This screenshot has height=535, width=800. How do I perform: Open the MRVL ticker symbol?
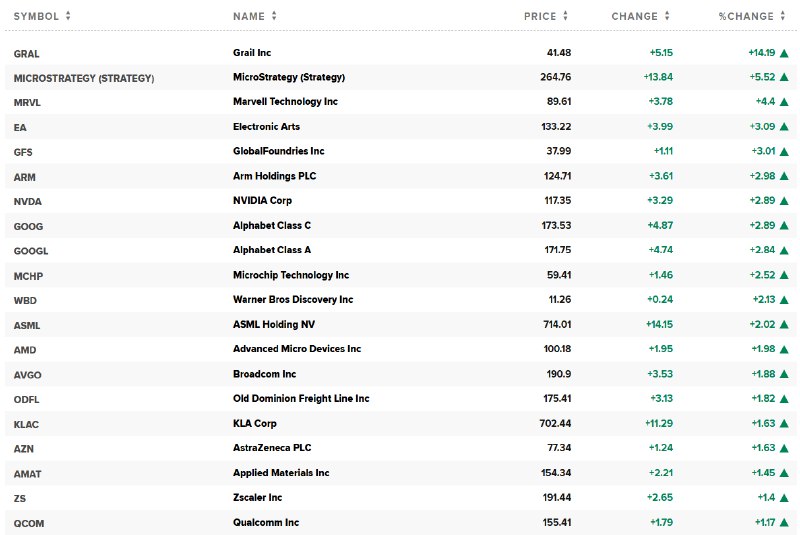pyautogui.click(x=27, y=103)
